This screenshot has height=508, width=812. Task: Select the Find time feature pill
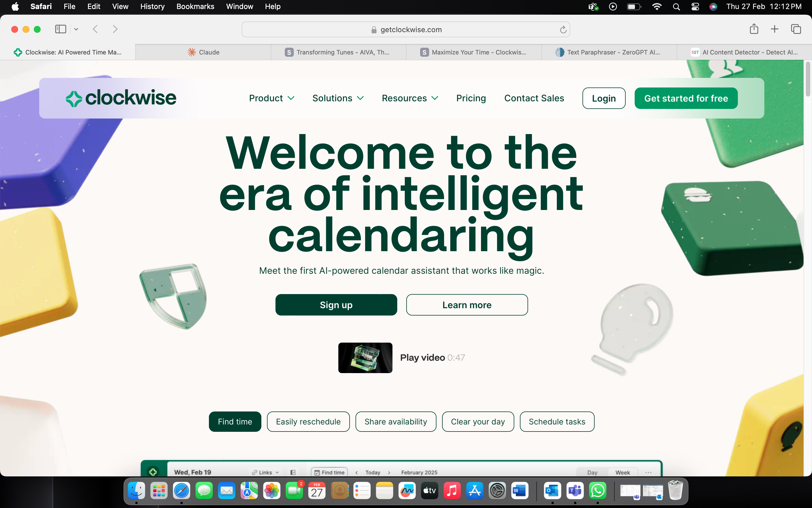(x=235, y=421)
